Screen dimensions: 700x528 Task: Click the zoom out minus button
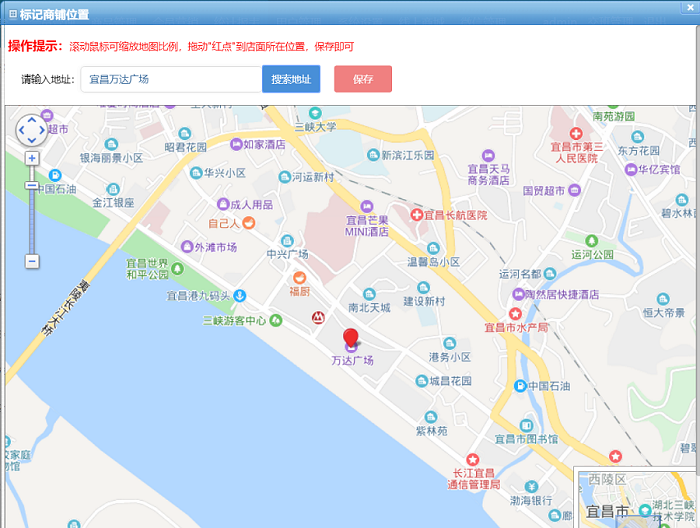[x=32, y=261]
